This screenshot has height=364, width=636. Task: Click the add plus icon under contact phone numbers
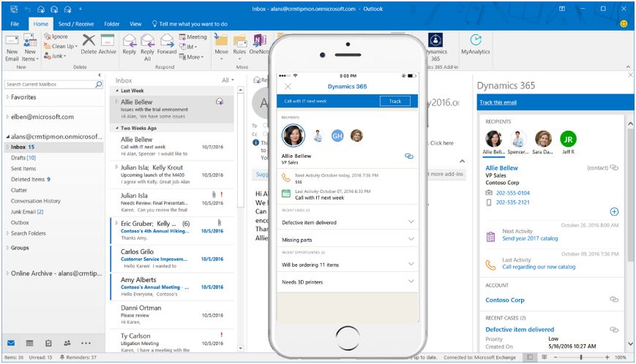(x=614, y=211)
